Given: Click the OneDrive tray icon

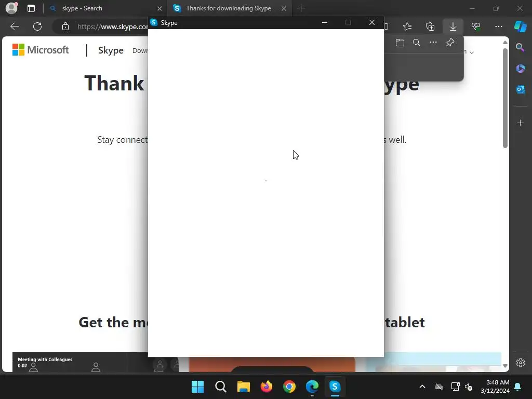Looking at the screenshot, I should click(439, 387).
